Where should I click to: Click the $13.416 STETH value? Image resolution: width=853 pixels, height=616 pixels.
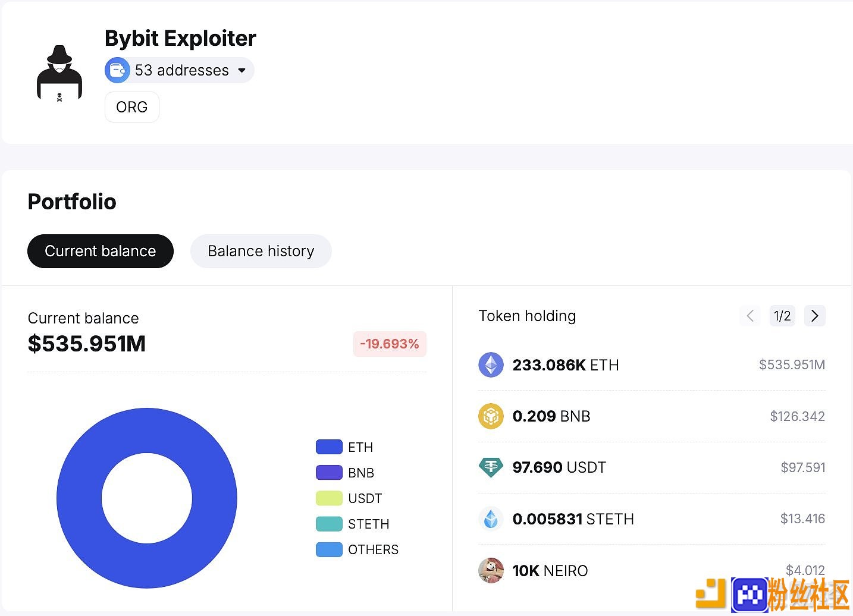click(802, 519)
